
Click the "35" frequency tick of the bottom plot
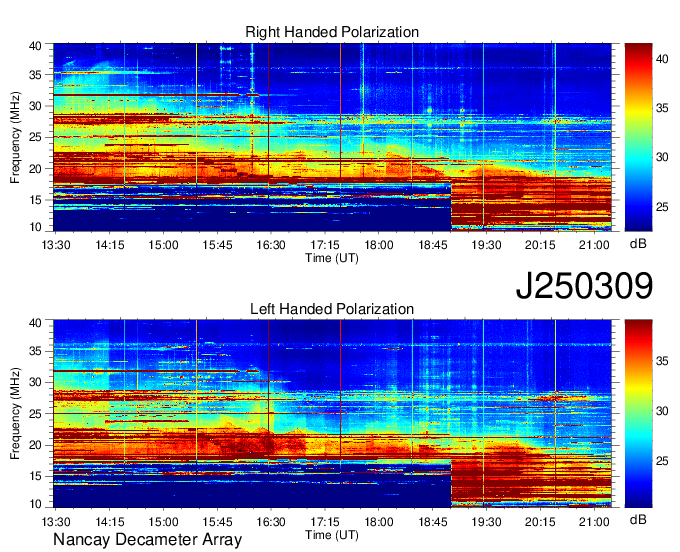[x=35, y=351]
